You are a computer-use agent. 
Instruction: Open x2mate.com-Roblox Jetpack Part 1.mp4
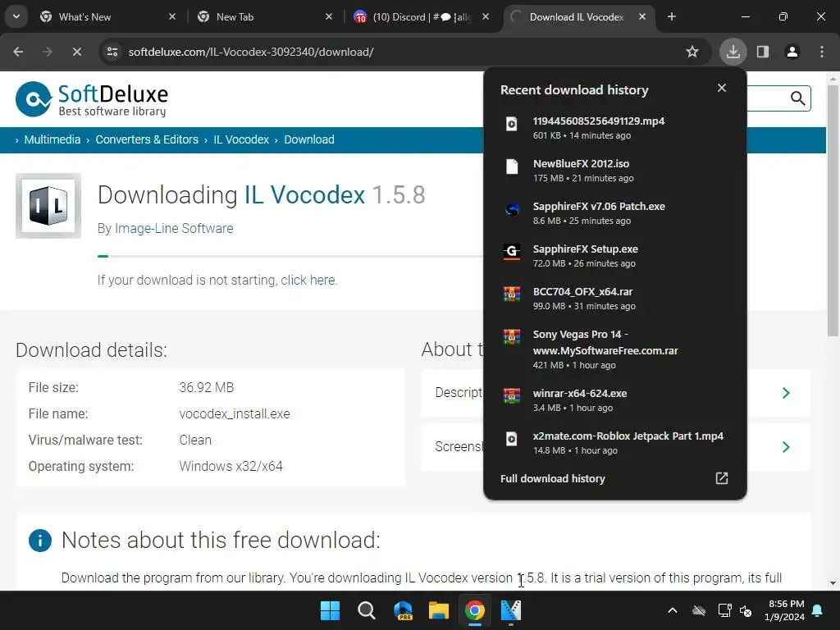615,443
